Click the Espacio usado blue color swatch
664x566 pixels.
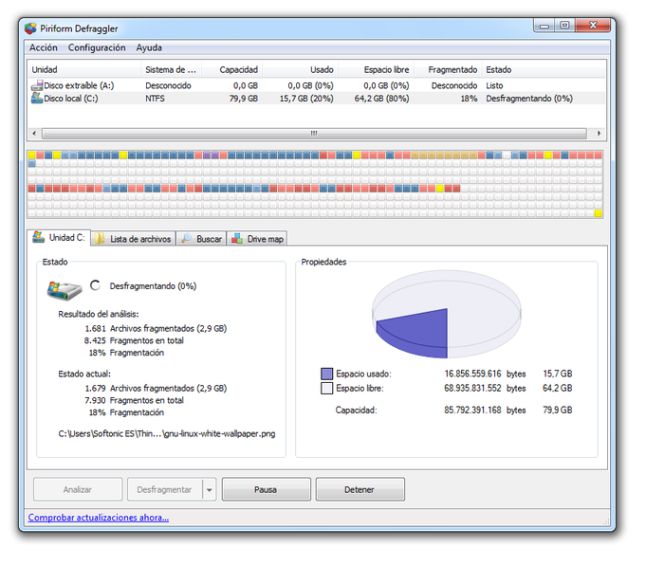[326, 373]
